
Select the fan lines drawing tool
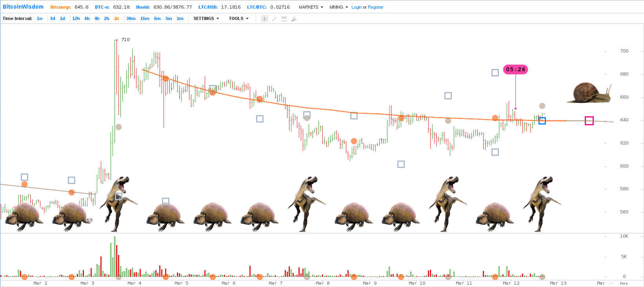tap(294, 19)
